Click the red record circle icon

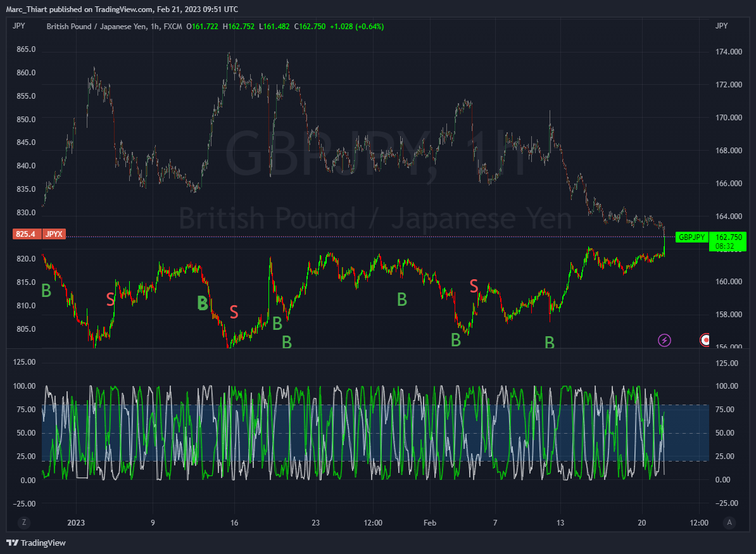click(x=705, y=341)
